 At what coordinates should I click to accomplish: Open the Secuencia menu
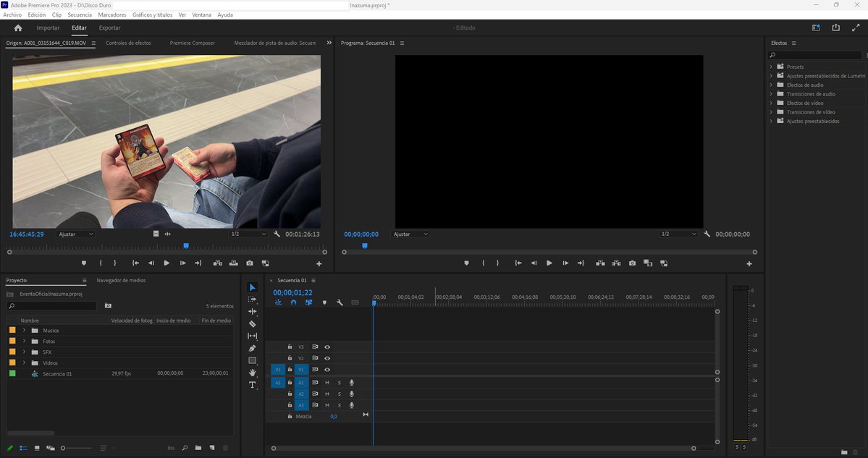pos(80,15)
